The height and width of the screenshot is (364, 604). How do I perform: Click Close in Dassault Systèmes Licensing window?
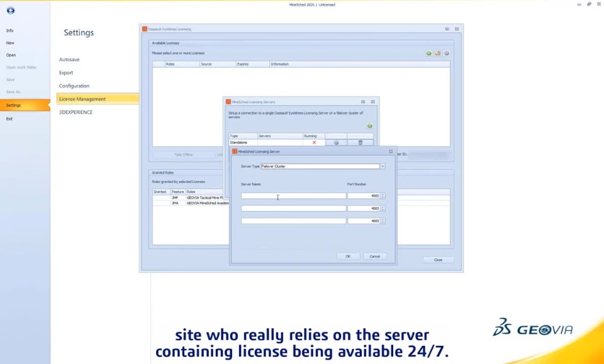pos(439,260)
